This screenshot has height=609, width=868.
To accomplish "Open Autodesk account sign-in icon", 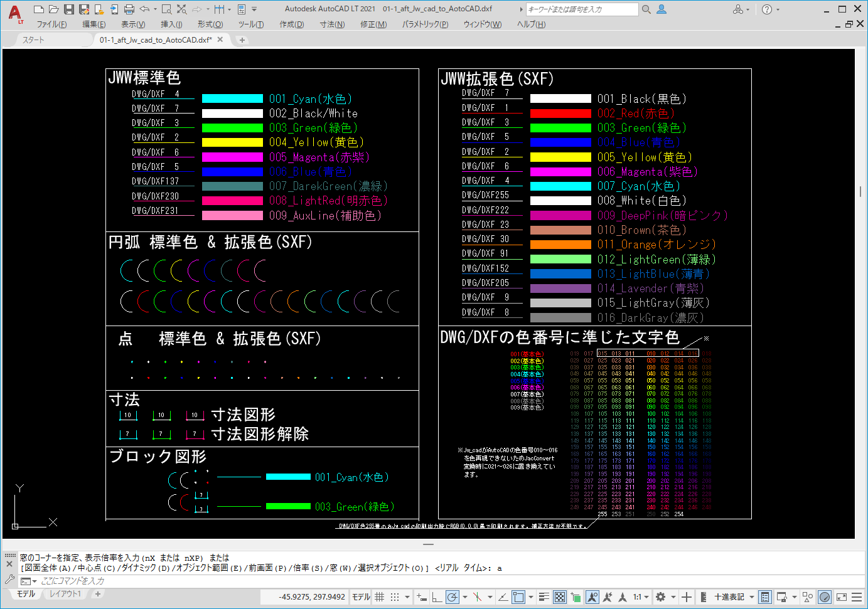I will click(662, 9).
